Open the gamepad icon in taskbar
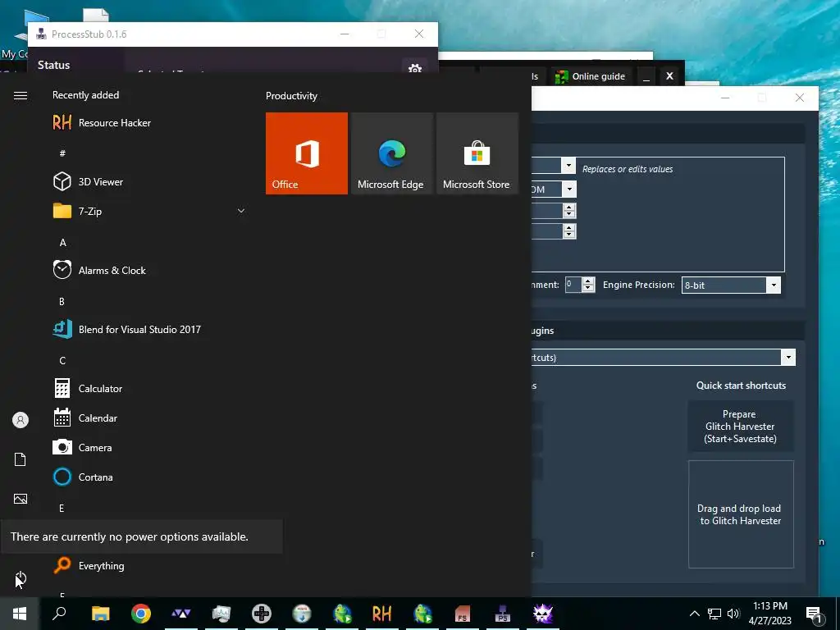Viewport: 840px width, 630px height. [x=262, y=614]
